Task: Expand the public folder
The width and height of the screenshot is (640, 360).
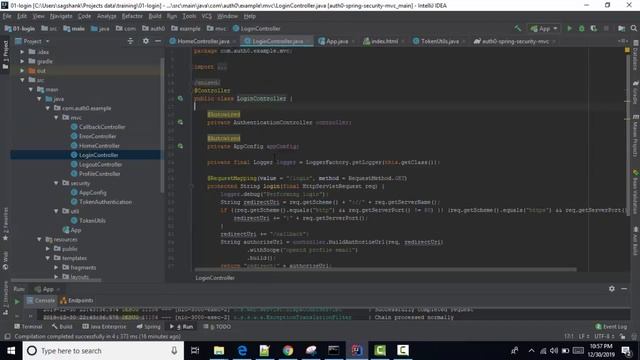Action: pos(48,249)
